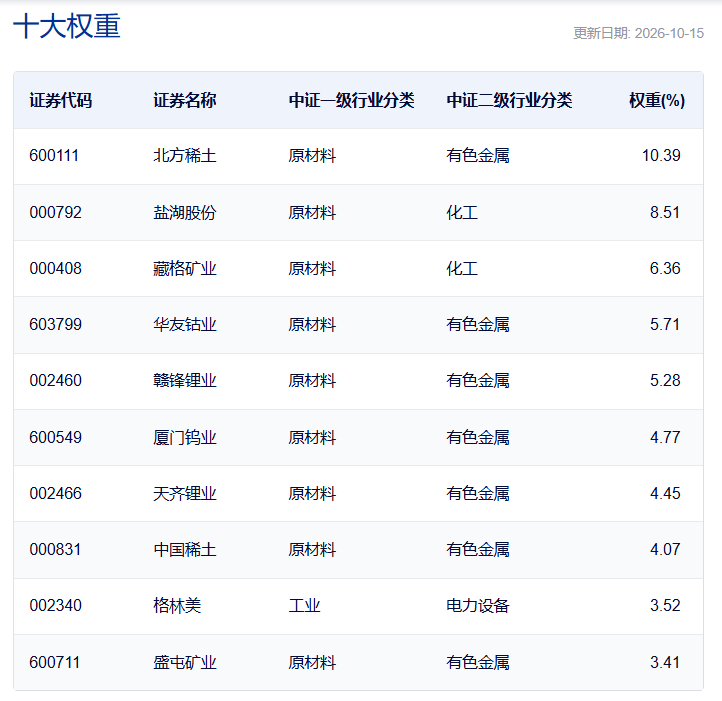Click the 中证二级行业分类 column header
The height and width of the screenshot is (701, 722).
coord(509,100)
